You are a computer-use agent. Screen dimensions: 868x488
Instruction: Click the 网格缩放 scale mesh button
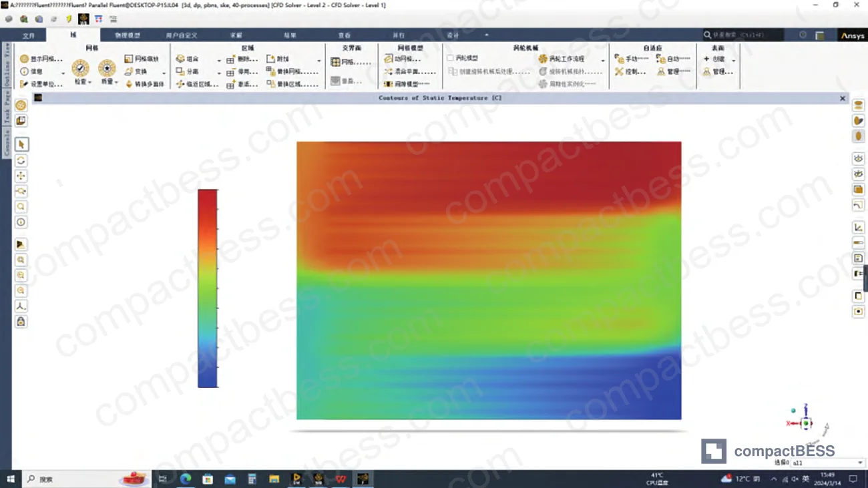pyautogui.click(x=142, y=59)
